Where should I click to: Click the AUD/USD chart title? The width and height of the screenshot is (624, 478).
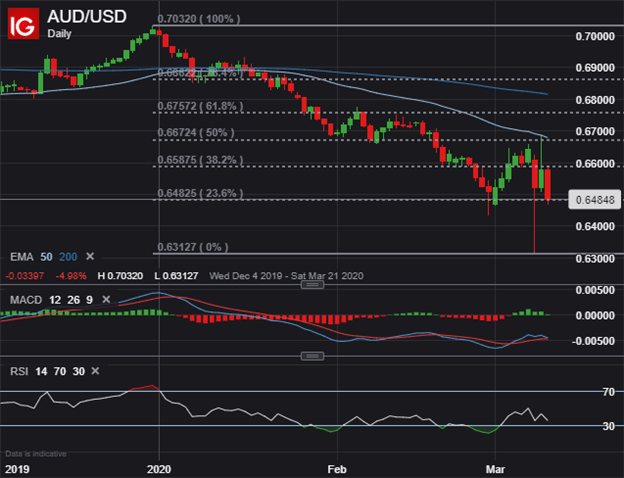(87, 17)
